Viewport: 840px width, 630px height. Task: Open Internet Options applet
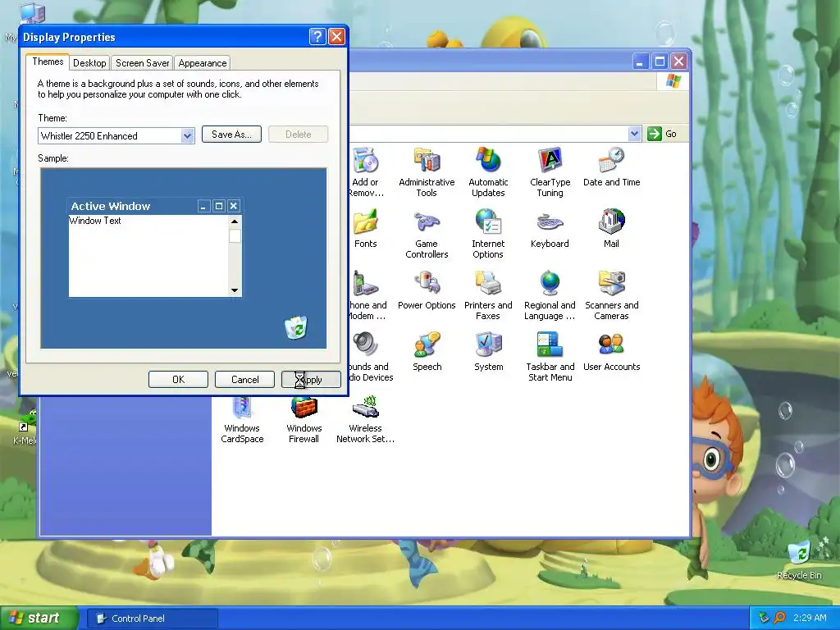click(x=488, y=222)
